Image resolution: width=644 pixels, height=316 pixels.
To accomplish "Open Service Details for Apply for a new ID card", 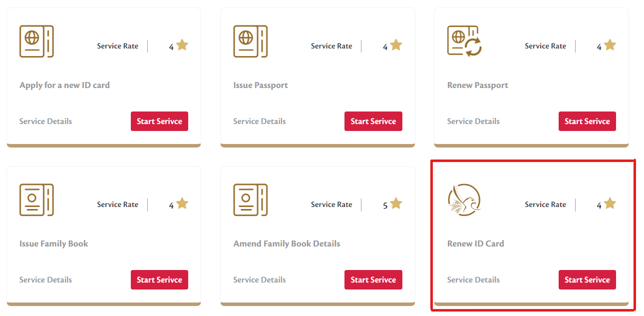I will coord(45,121).
